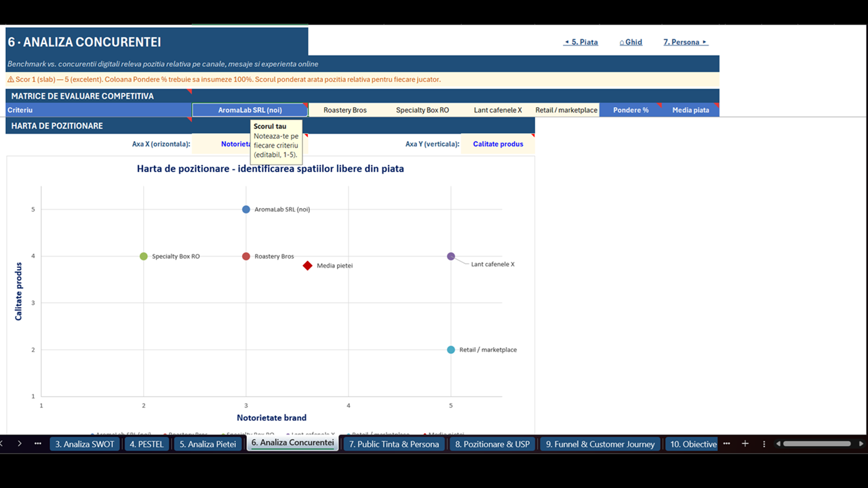The image size is (868, 488).
Task: Select the Lant cafenele X purple data point
Action: tap(451, 256)
